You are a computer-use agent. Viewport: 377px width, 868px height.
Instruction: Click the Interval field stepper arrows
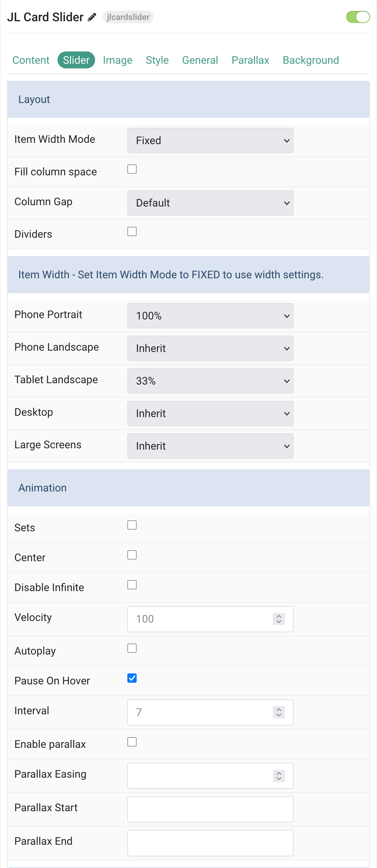click(279, 712)
